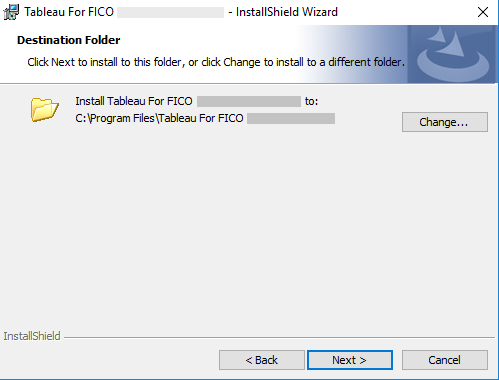The height and width of the screenshot is (380, 499).
Task: Click the "Click Next to install" instruction text
Action: tap(216, 62)
